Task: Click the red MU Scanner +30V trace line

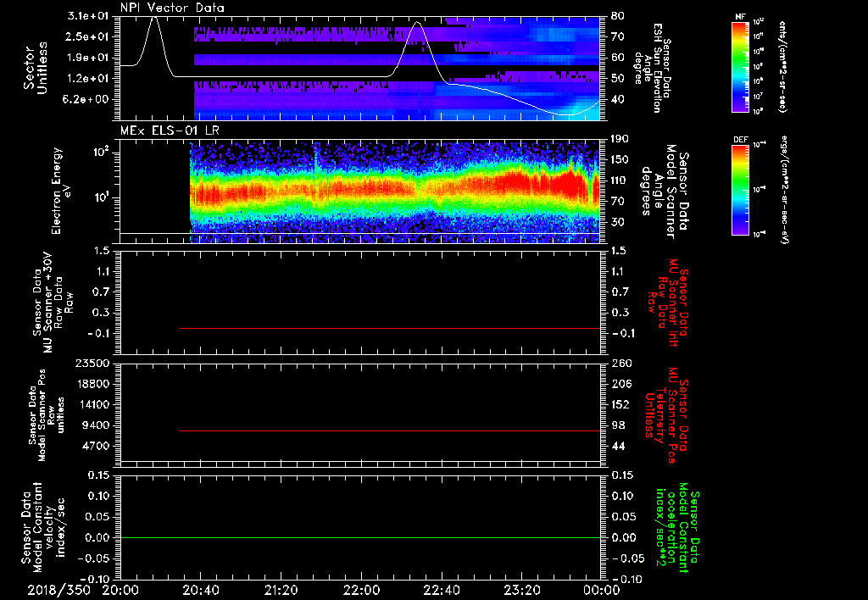Action: point(390,328)
